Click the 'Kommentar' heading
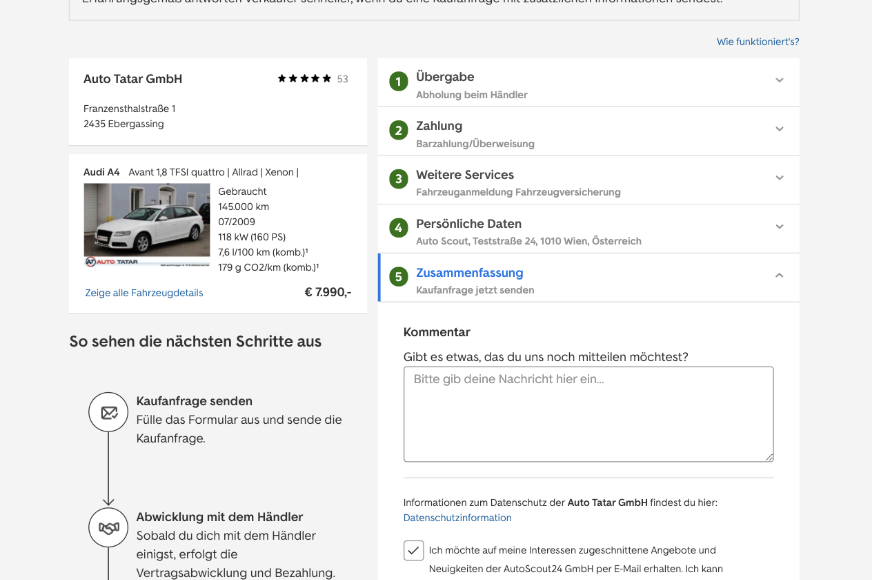The height and width of the screenshot is (580, 872). coord(437,332)
